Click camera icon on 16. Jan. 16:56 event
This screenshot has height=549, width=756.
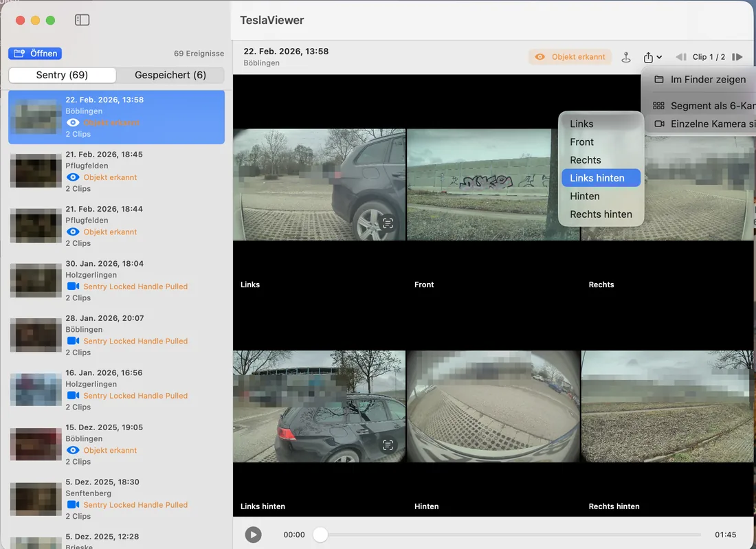(x=74, y=395)
